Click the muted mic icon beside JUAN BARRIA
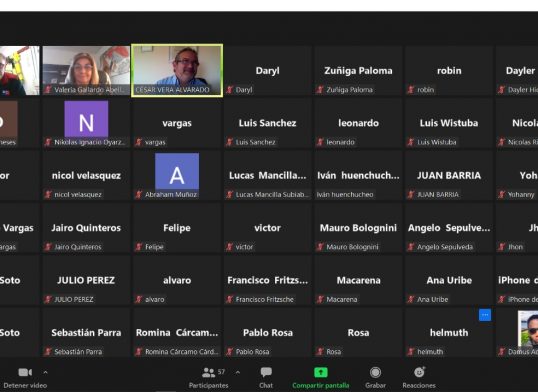Screen dimensions: 538x392 point(411,195)
